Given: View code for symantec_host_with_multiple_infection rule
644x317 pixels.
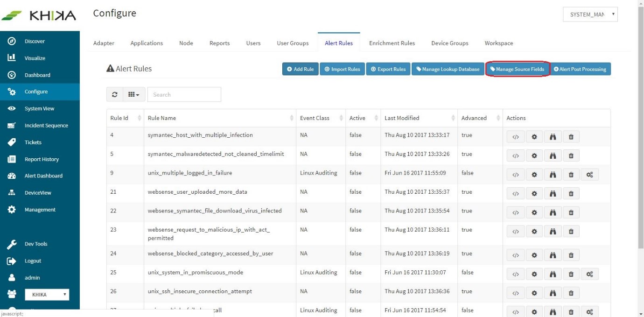Looking at the screenshot, I should pos(516,137).
